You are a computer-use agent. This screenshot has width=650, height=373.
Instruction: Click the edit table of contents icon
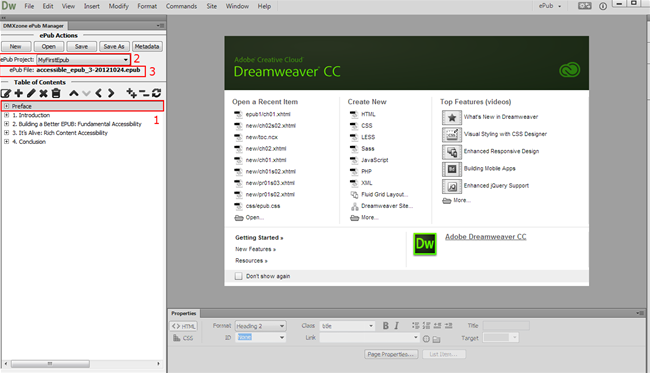pos(6,93)
